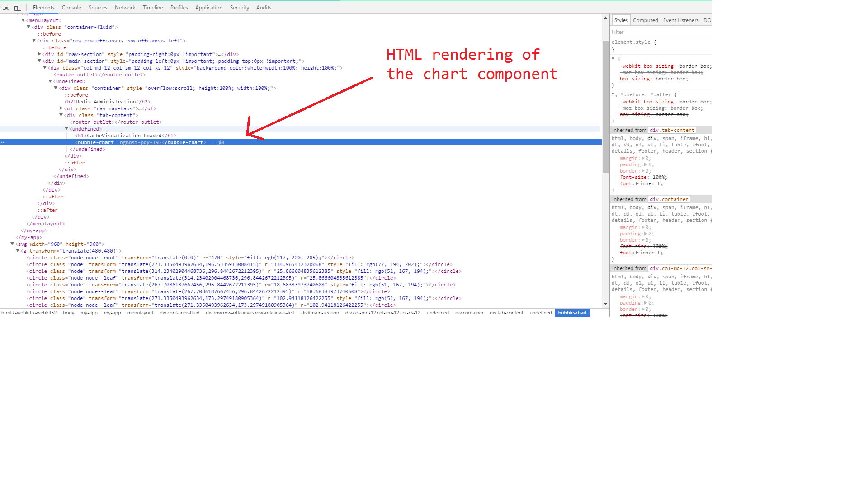Expand margin shorthand under div.tab-content styles
868x488 pixels.
(x=643, y=159)
